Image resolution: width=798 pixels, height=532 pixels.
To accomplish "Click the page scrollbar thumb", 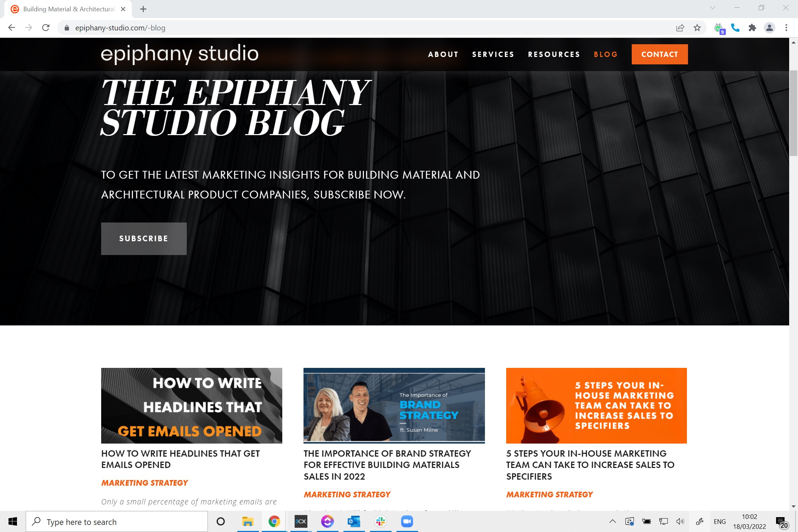I will click(x=793, y=113).
